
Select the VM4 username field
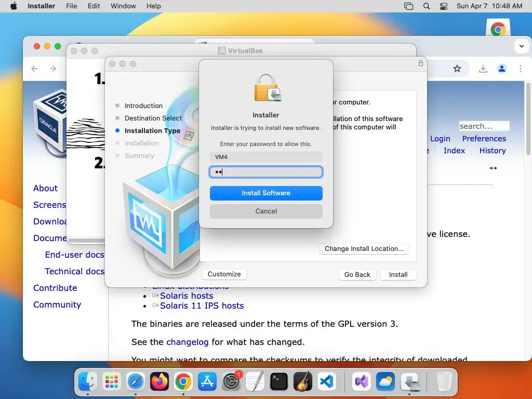(x=266, y=157)
